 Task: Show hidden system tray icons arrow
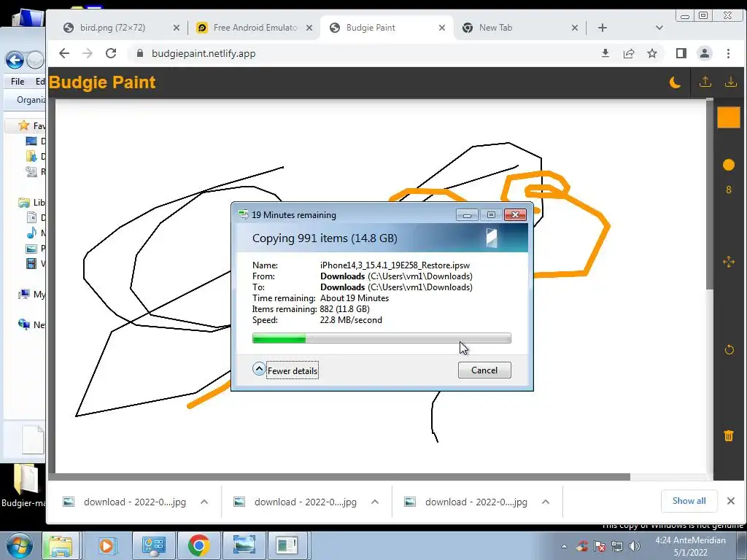click(564, 546)
